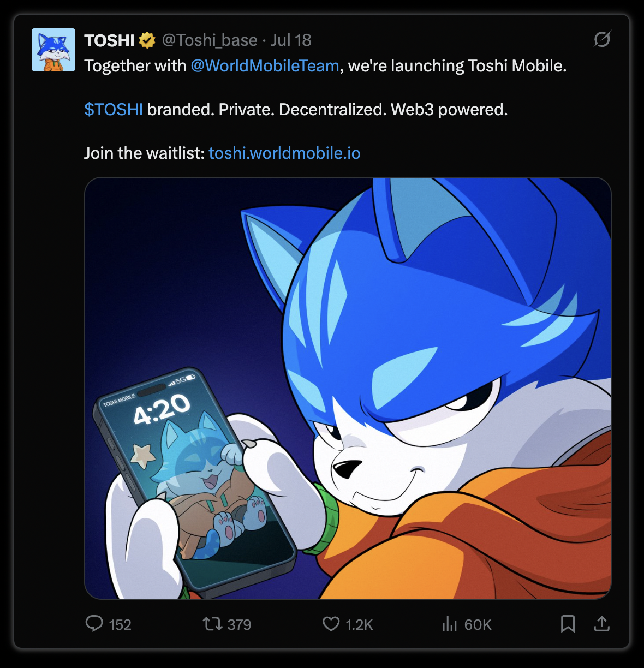The height and width of the screenshot is (668, 644).
Task: Open the Jul 18 post timestamp
Action: coord(291,40)
